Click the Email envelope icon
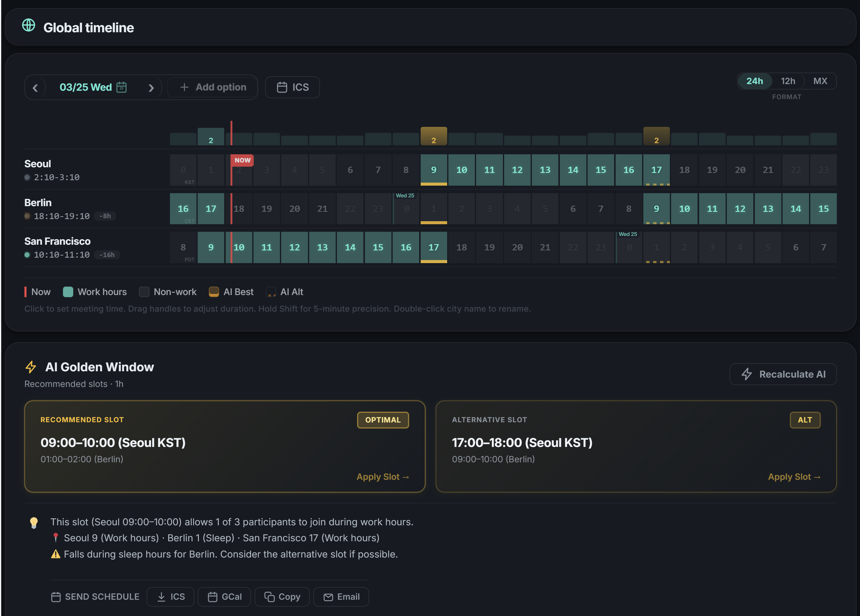Viewport: 860px width, 616px height. pyautogui.click(x=328, y=596)
